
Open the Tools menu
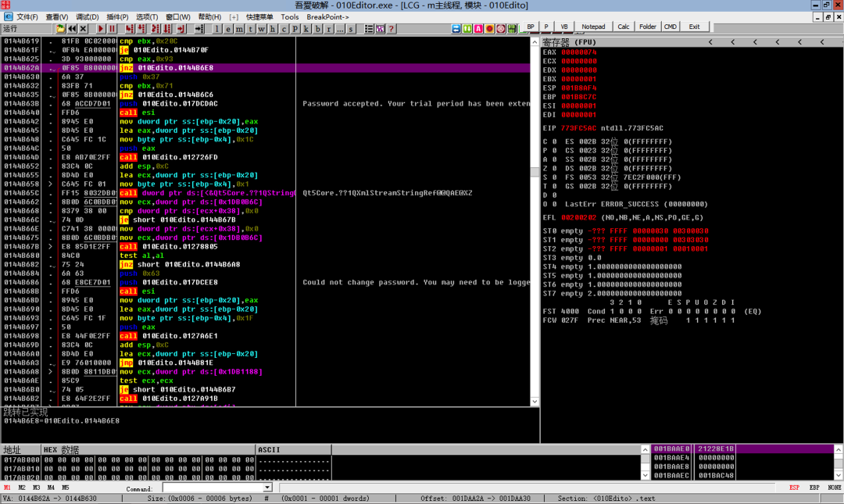290,17
